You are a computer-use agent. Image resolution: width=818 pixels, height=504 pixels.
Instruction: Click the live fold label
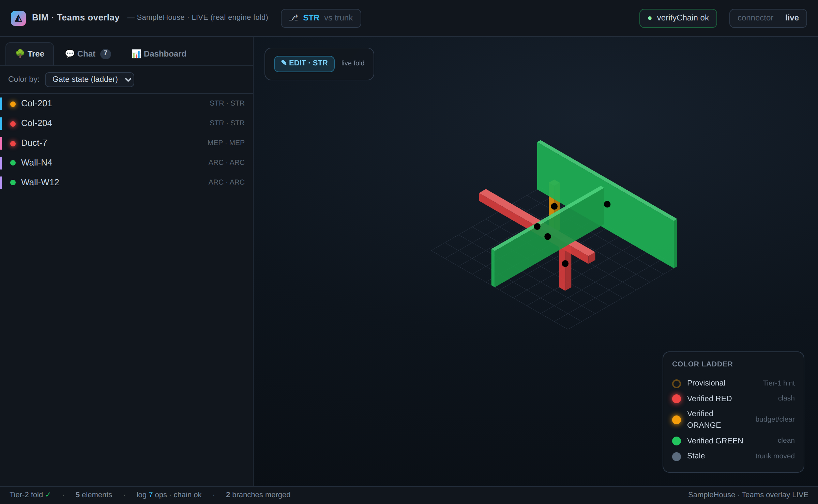coord(353,63)
